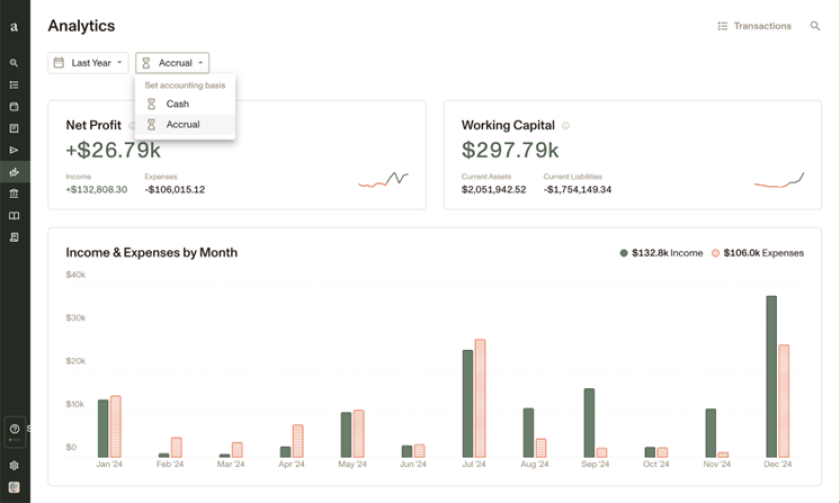Open the analytics chart icon in sidebar

coord(14,172)
